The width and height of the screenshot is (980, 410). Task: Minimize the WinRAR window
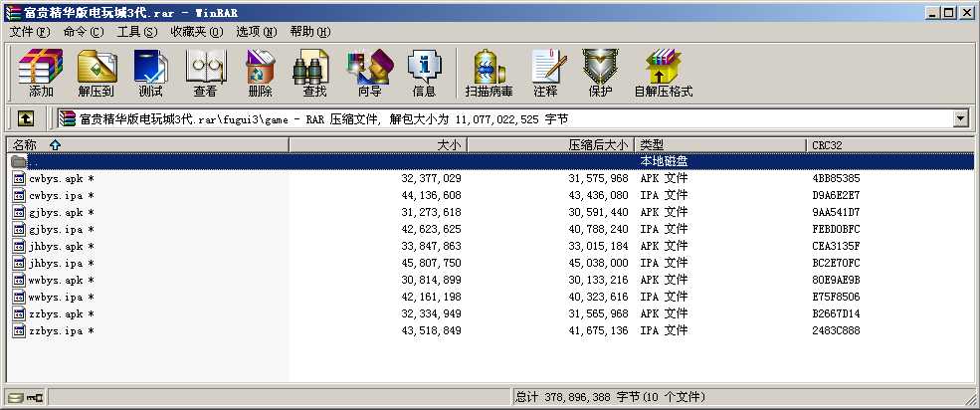pos(933,12)
